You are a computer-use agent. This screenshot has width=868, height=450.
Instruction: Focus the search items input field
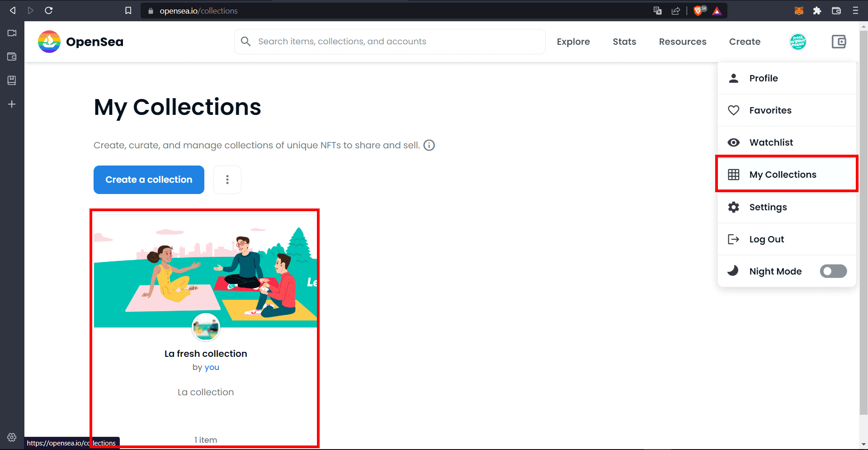click(x=390, y=42)
